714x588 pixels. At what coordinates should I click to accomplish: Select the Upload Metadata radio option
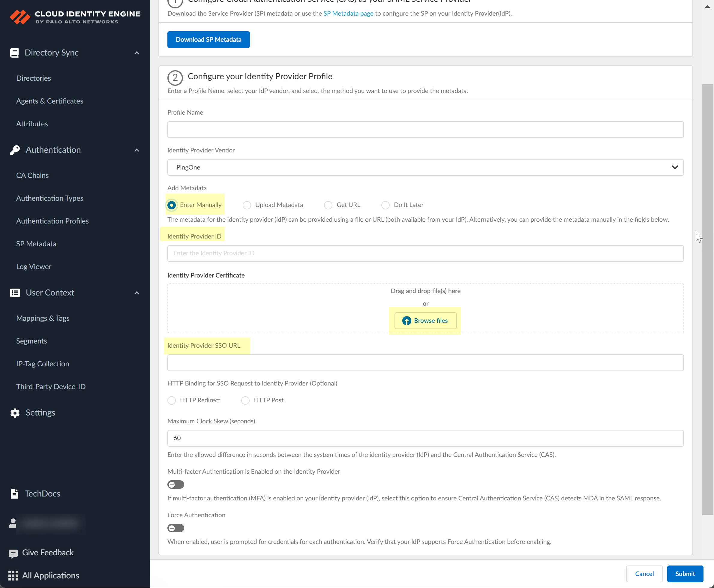coord(247,205)
